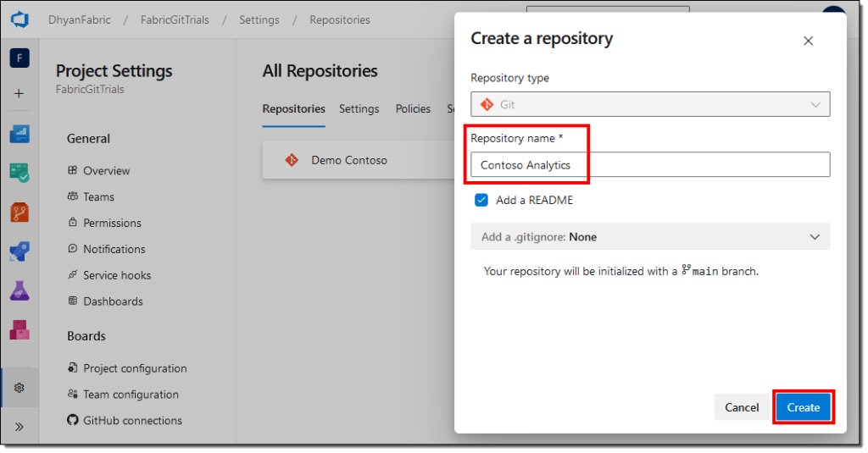
Task: Open GitHub connections settings
Action: click(132, 421)
